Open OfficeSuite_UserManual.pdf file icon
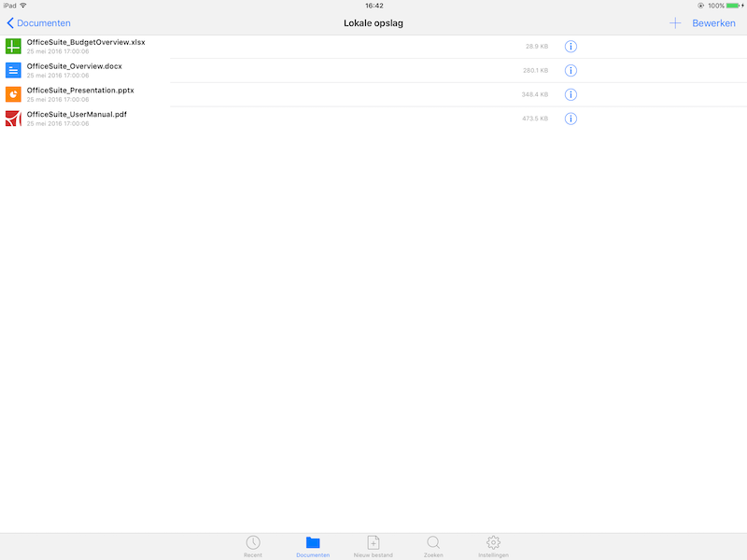 [x=13, y=119]
